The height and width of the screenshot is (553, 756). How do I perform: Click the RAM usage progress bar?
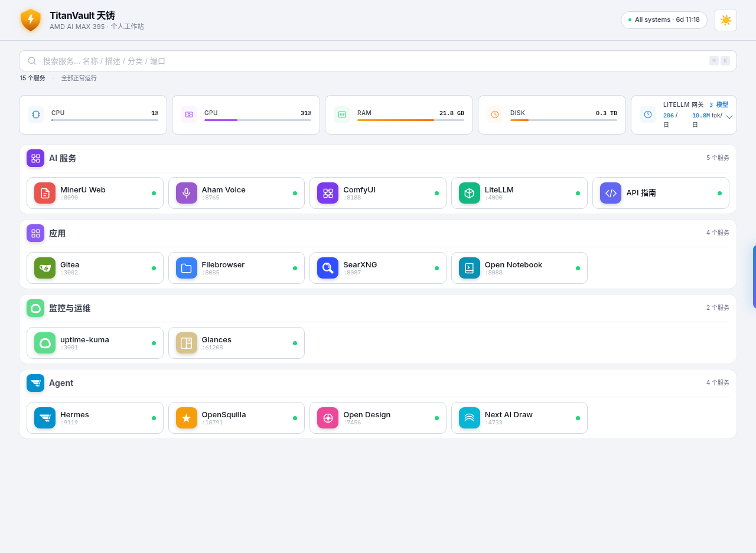(x=410, y=120)
